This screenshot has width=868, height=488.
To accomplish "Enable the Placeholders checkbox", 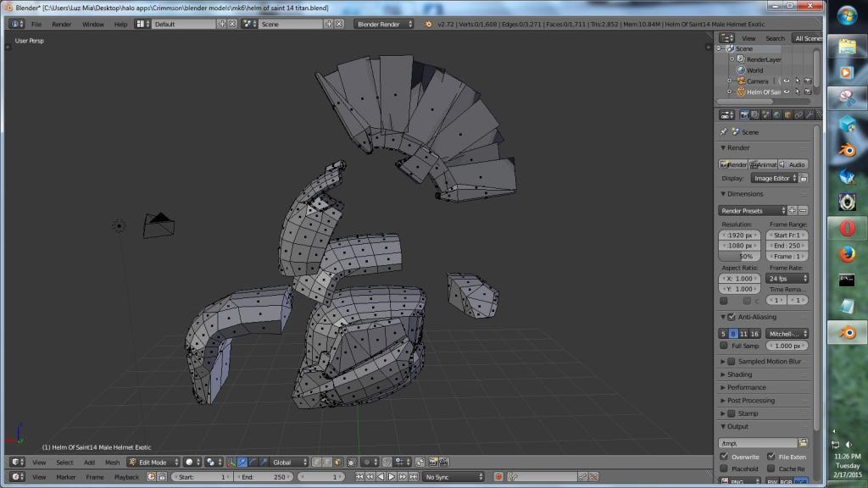I will click(724, 468).
